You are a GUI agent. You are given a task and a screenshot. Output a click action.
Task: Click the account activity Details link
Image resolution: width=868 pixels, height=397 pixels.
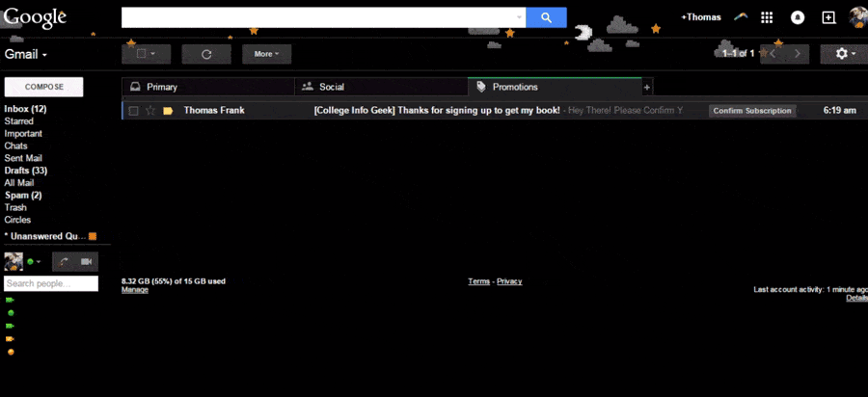click(857, 298)
